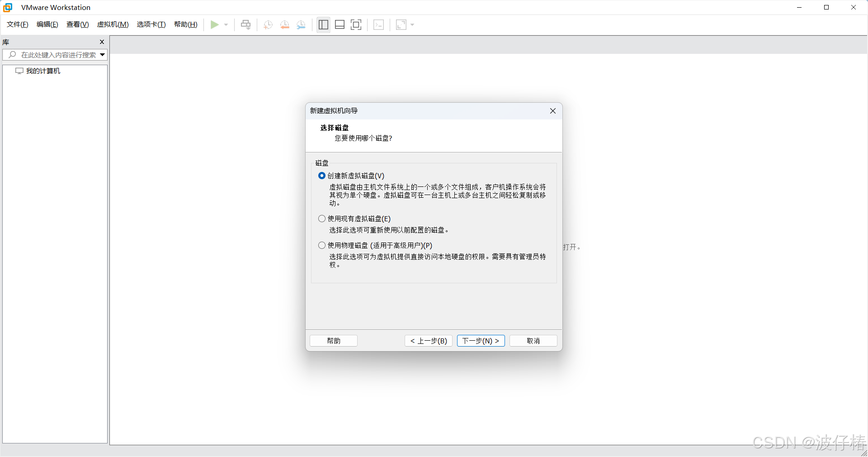Enter full screen mode

(x=356, y=25)
